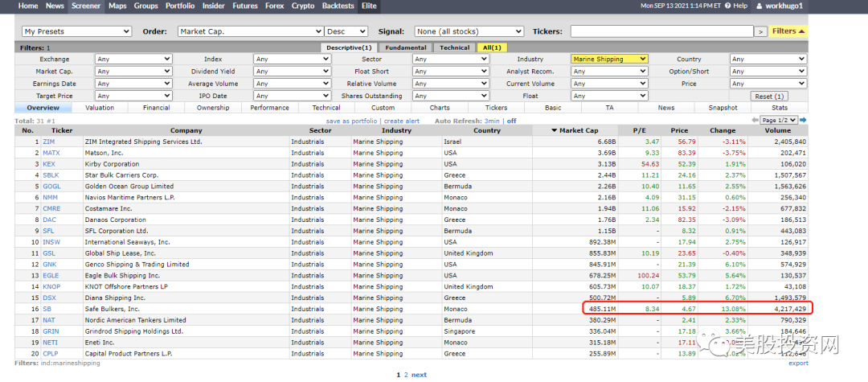The width and height of the screenshot is (868, 382).
Task: Click Nordic American Tankers Limited row
Action: [x=411, y=320]
